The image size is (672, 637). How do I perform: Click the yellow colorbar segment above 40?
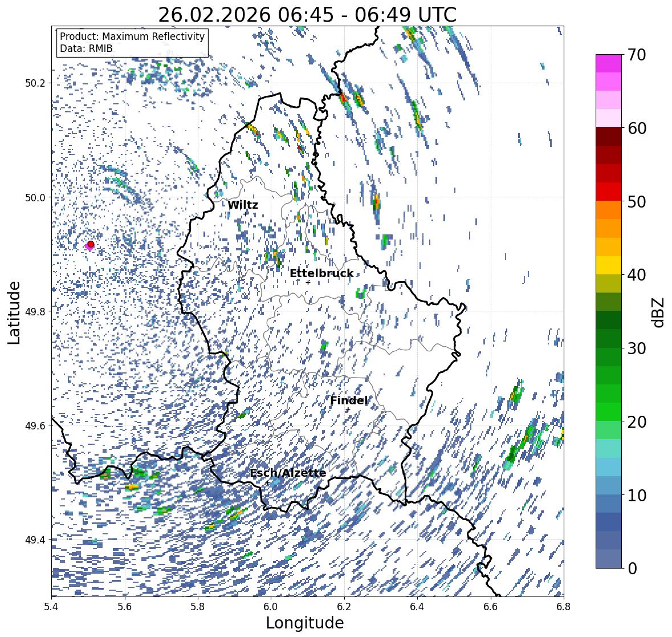(x=609, y=265)
